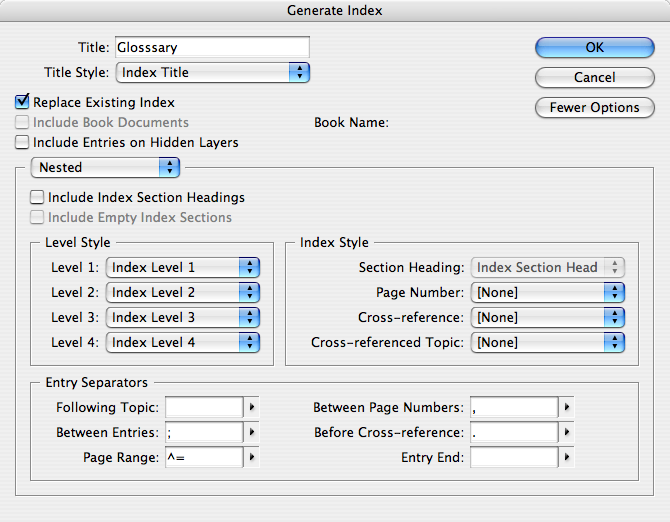Click the Page Range separator field
The image size is (670, 522).
(x=204, y=457)
